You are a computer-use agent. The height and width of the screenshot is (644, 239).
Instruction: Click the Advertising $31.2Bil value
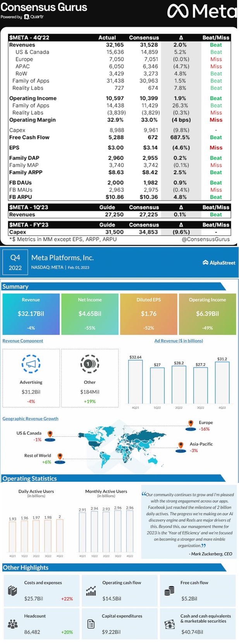[31, 392]
